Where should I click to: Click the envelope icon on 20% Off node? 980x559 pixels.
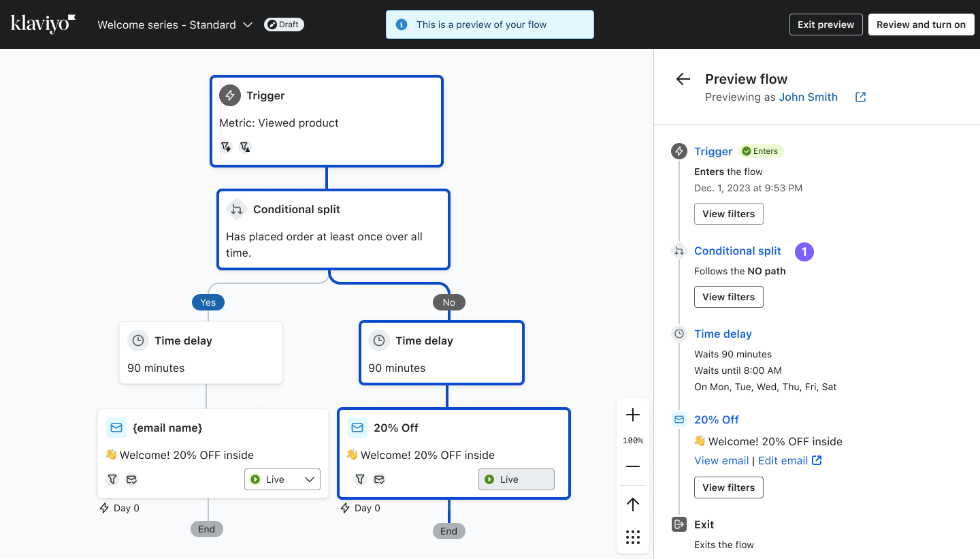click(x=357, y=428)
